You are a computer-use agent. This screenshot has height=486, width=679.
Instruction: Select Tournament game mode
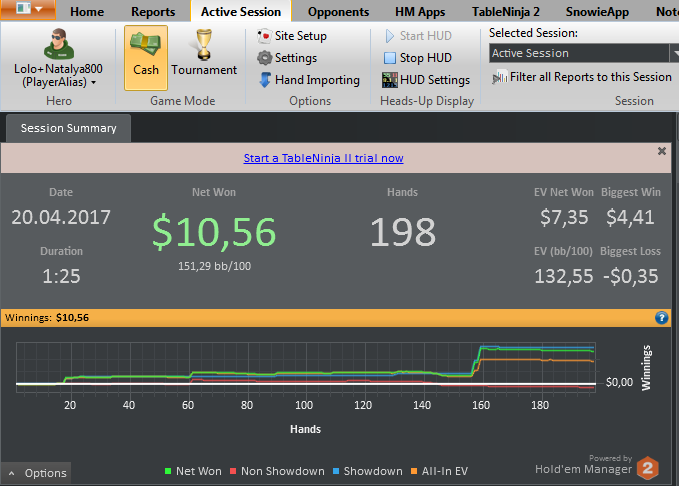point(204,54)
